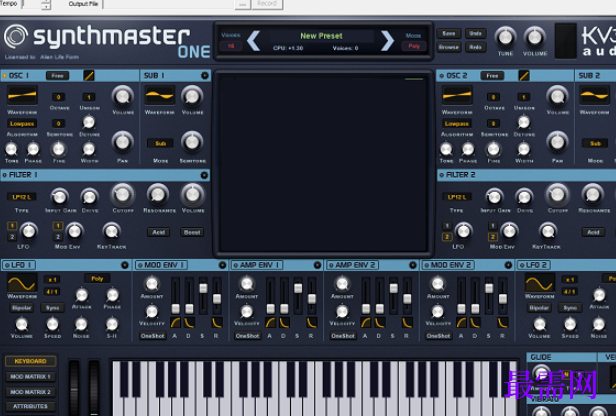Click the AMP ENV 2 attack curve icon
Screen dimensions: 616x416
tap(365, 323)
